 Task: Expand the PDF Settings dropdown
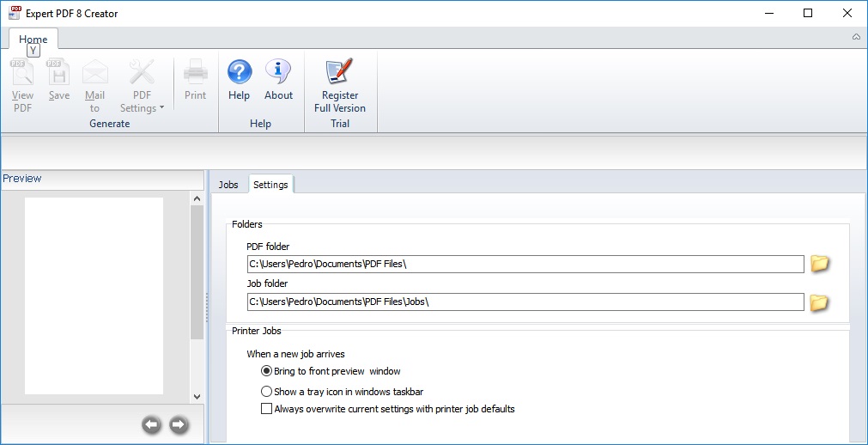click(143, 101)
